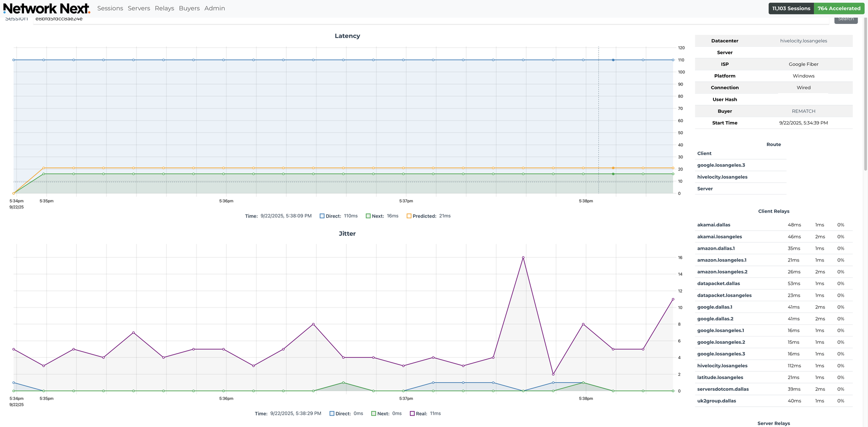This screenshot has width=868, height=427.
Task: Click the 764 Accelerated green badge
Action: click(839, 9)
